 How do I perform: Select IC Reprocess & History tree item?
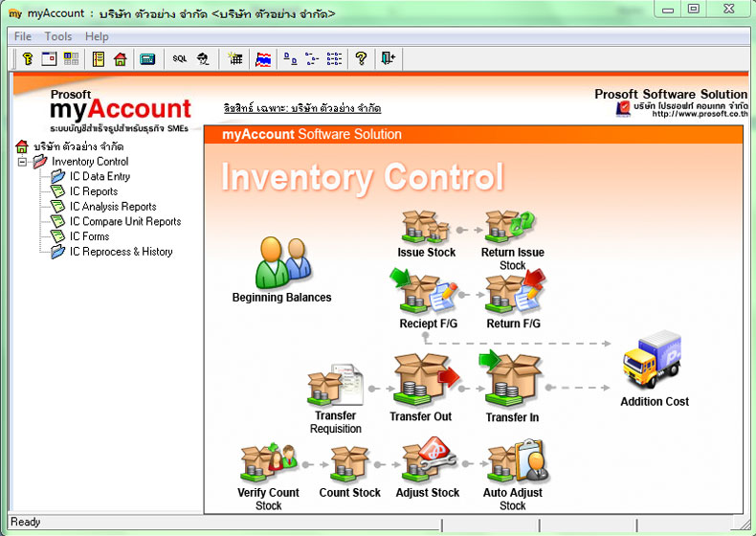click(x=121, y=252)
